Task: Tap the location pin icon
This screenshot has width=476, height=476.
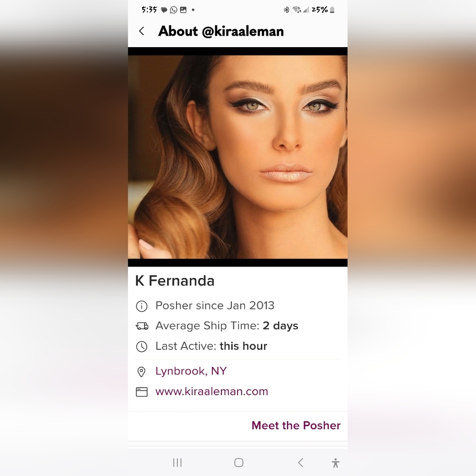Action: (141, 372)
